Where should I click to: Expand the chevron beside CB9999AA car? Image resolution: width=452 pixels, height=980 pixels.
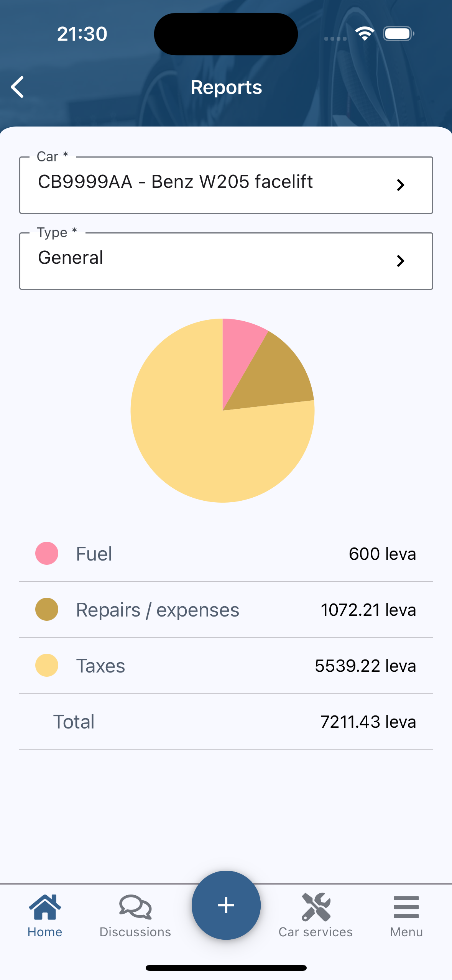point(401,185)
